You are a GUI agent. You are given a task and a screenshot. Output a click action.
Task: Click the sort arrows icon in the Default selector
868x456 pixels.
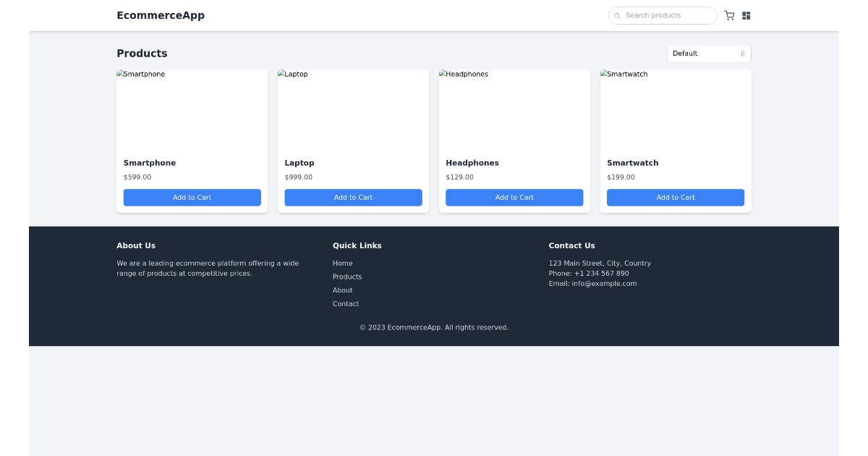point(742,53)
